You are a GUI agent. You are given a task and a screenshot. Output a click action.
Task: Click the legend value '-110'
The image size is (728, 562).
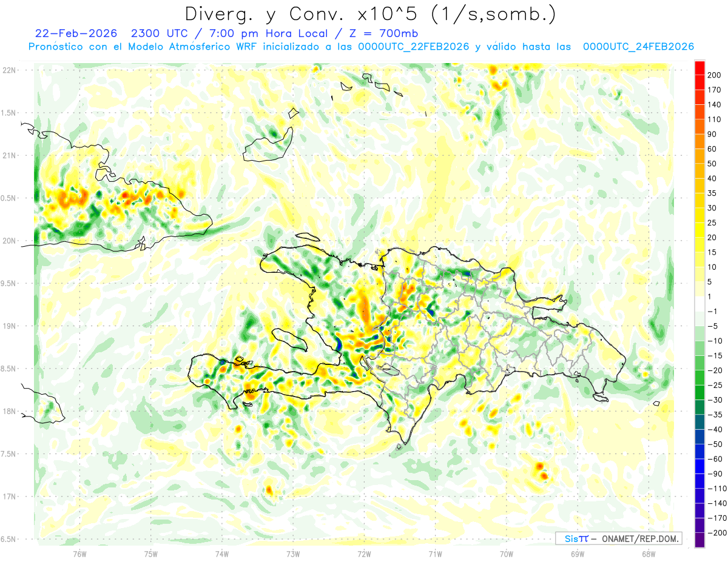[x=716, y=488]
